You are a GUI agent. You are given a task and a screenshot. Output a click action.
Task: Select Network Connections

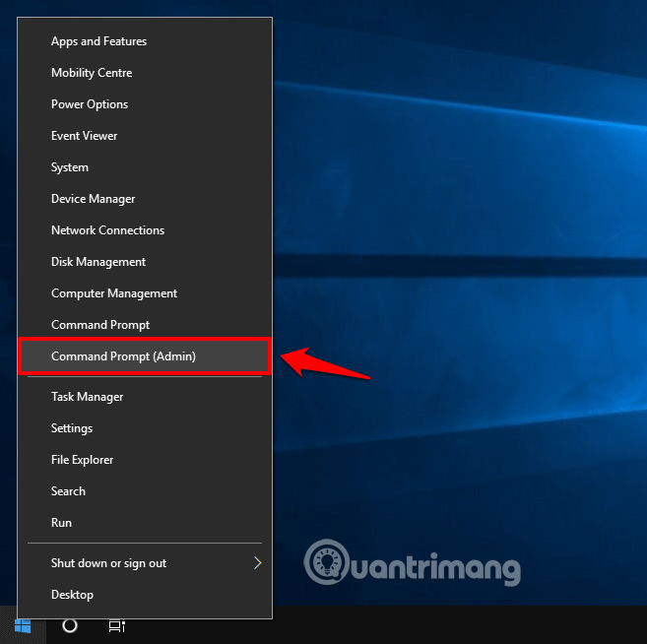tap(145, 230)
